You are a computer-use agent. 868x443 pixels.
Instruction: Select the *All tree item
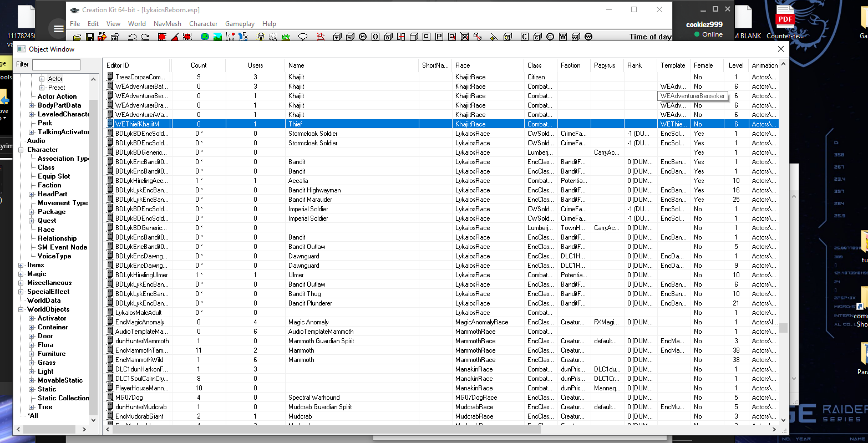(33, 416)
